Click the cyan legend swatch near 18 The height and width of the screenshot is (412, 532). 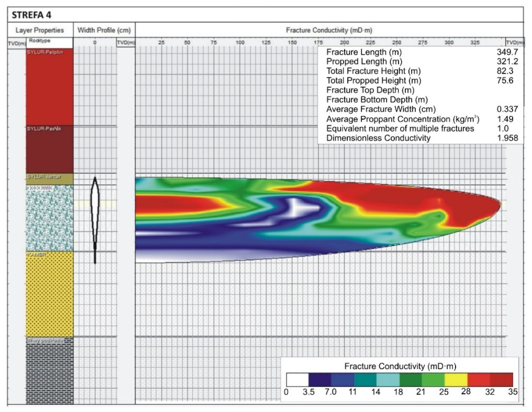pos(388,379)
